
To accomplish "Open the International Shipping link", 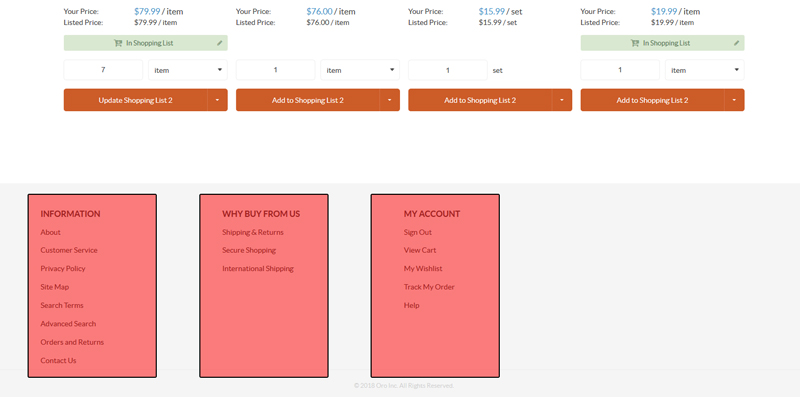I will click(x=258, y=268).
